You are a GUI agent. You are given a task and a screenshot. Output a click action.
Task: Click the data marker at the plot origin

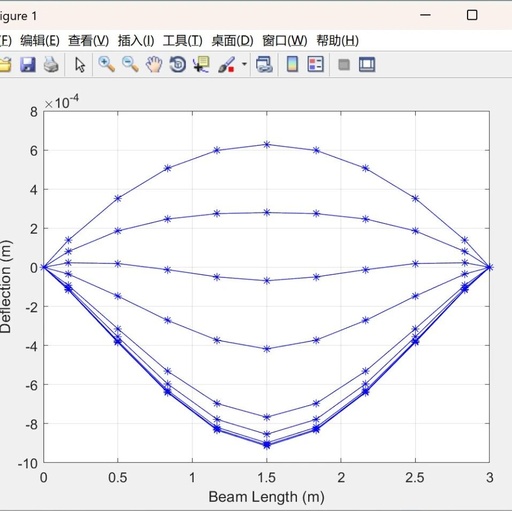tap(44, 267)
